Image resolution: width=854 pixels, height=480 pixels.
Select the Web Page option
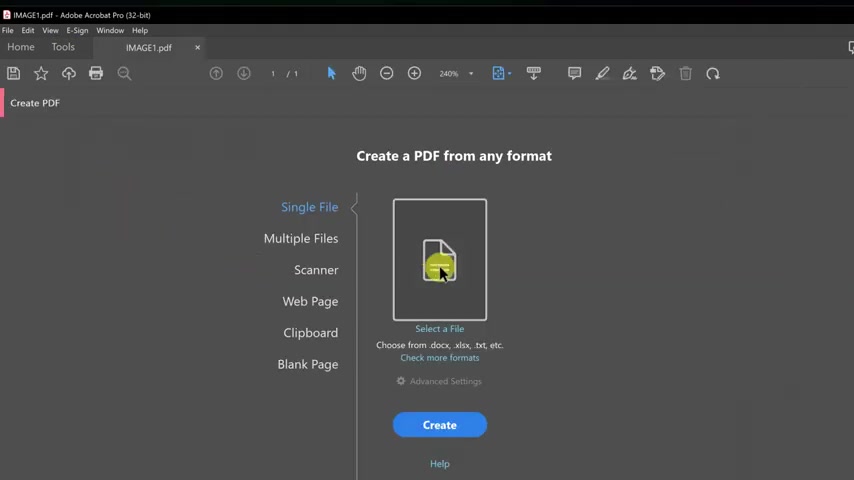coord(310,301)
